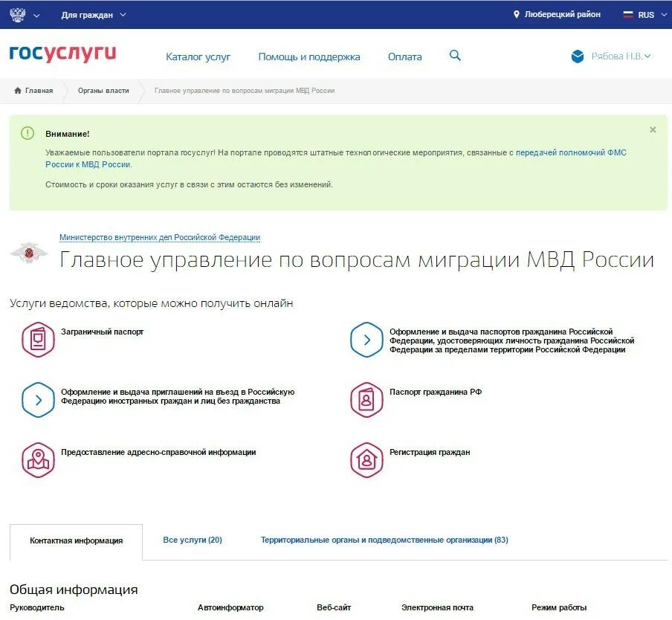Screen dimensions: 672x620
Task: Select breadcrumb 'Главное управление по вопросам миграции МВД России'
Action: click(245, 91)
